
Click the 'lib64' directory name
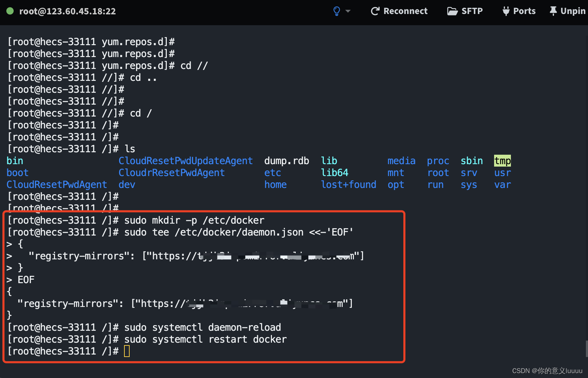[x=335, y=173]
